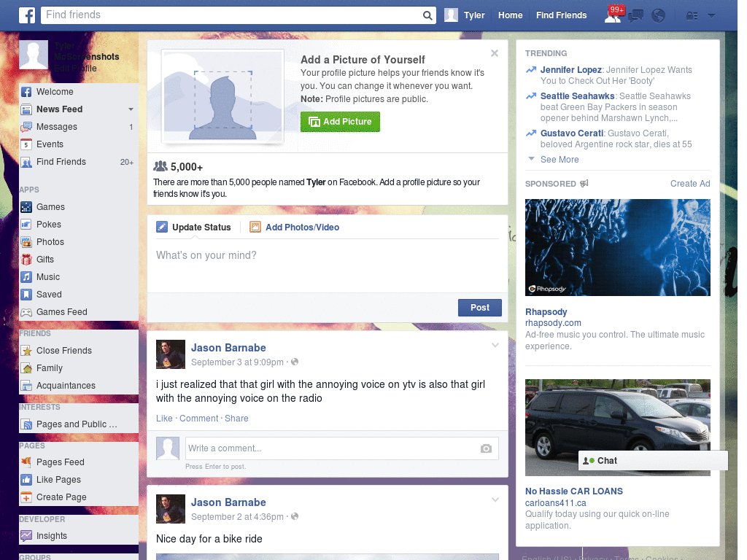The image size is (747, 560).
Task: Open the rhapsody.com link
Action: point(553,323)
